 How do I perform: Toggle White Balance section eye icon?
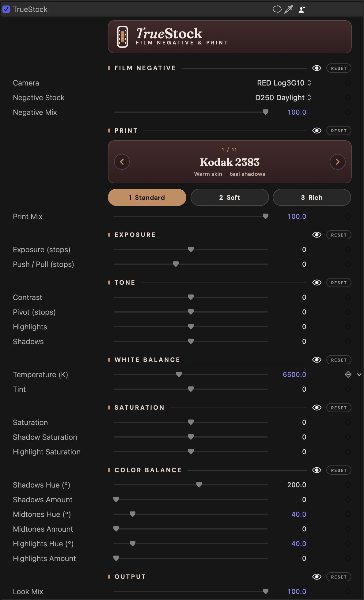(x=317, y=360)
